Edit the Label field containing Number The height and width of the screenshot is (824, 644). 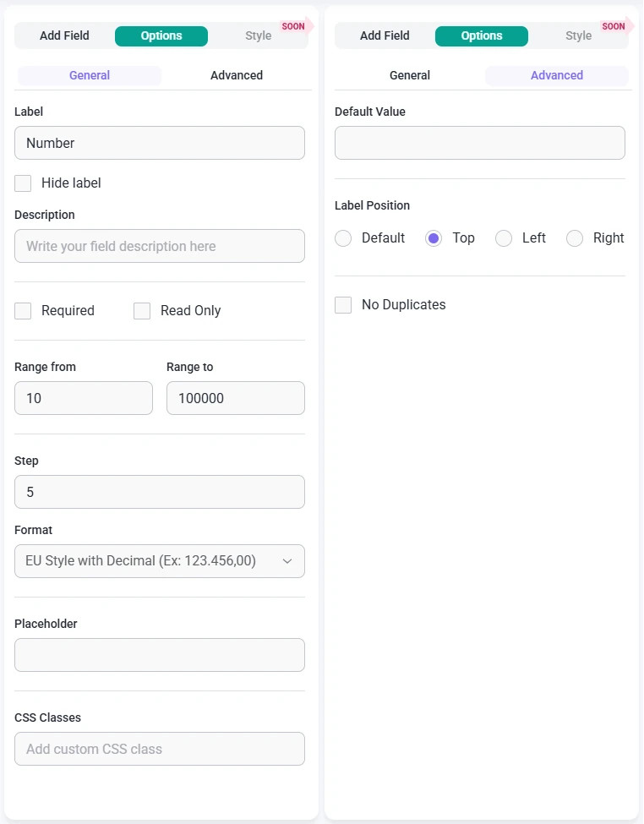159,143
